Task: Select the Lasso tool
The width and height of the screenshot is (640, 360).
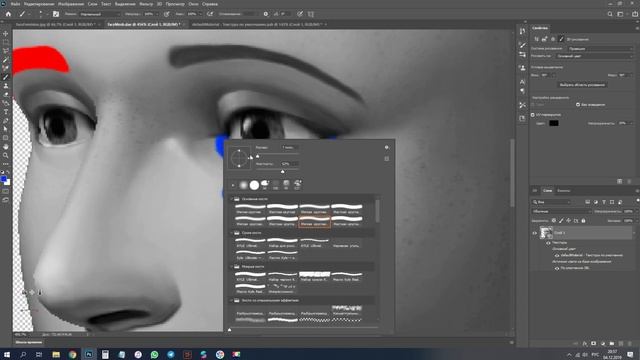Action: pos(6,51)
